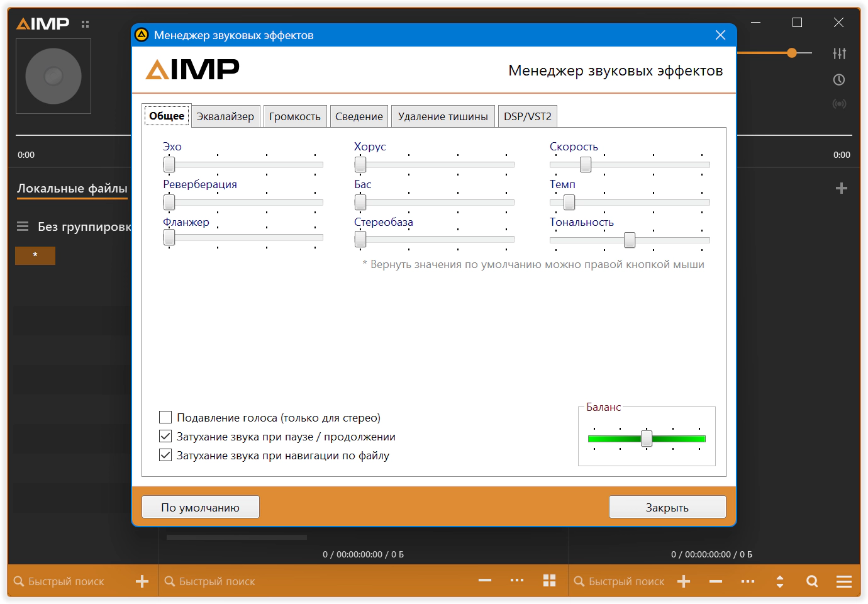Viewport: 868px width, 604px height.
Task: Open the Громкость tab
Action: tap(295, 116)
